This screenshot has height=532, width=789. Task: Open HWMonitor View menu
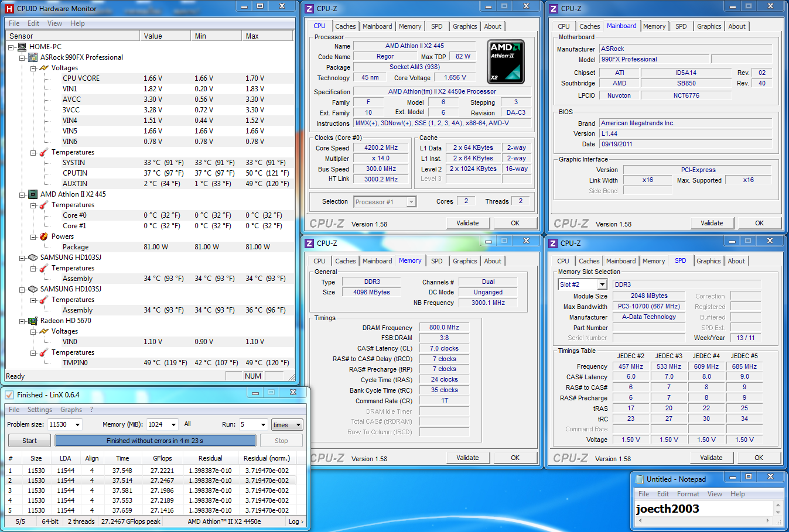click(54, 23)
